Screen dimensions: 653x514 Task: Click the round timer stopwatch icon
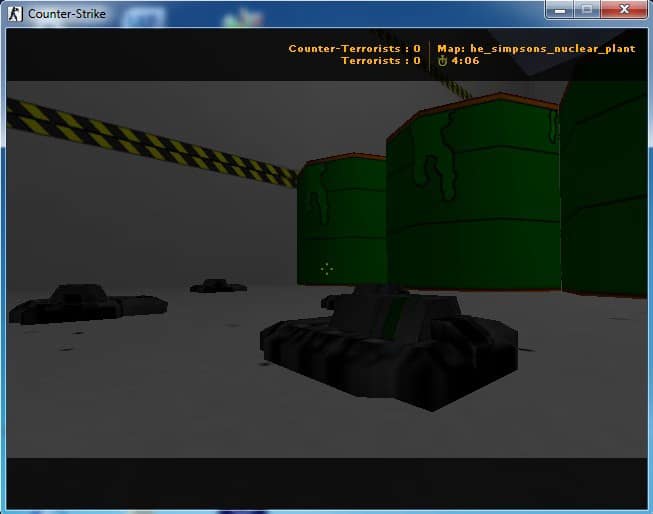coord(442,61)
